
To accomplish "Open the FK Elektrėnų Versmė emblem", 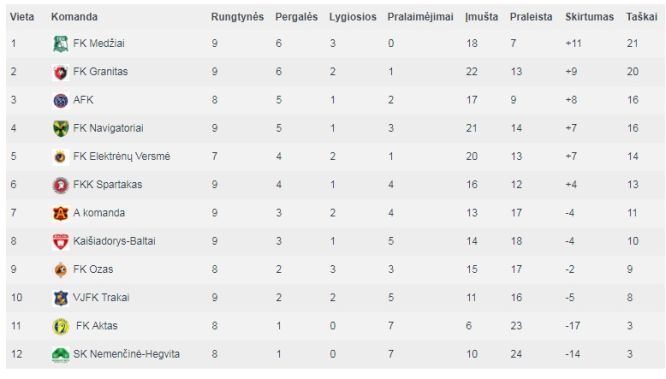I will [x=60, y=157].
